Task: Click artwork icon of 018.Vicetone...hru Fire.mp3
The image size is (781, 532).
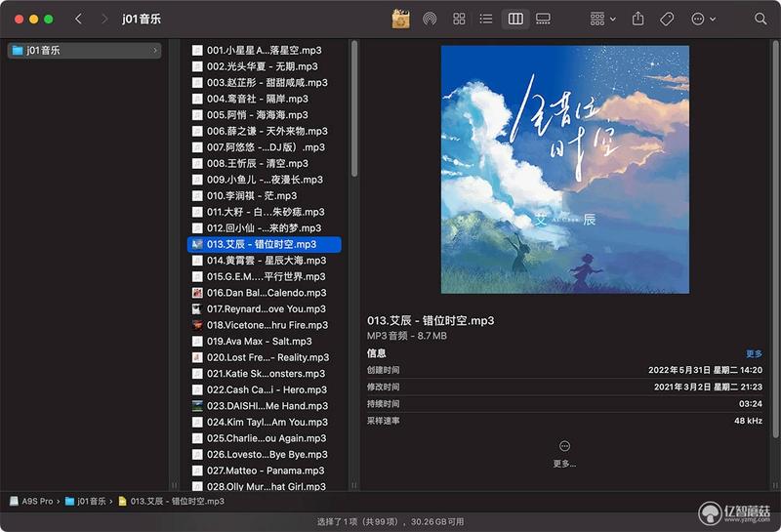Action: 197,325
